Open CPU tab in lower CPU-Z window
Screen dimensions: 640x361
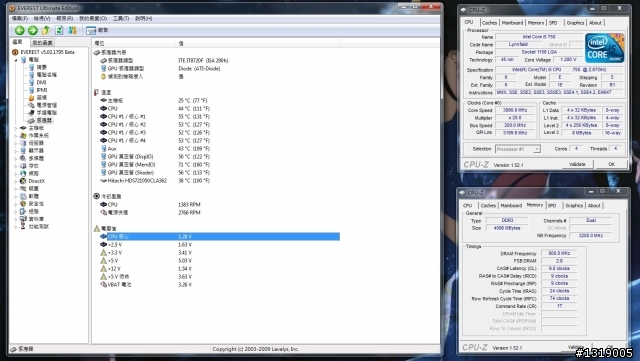point(468,206)
